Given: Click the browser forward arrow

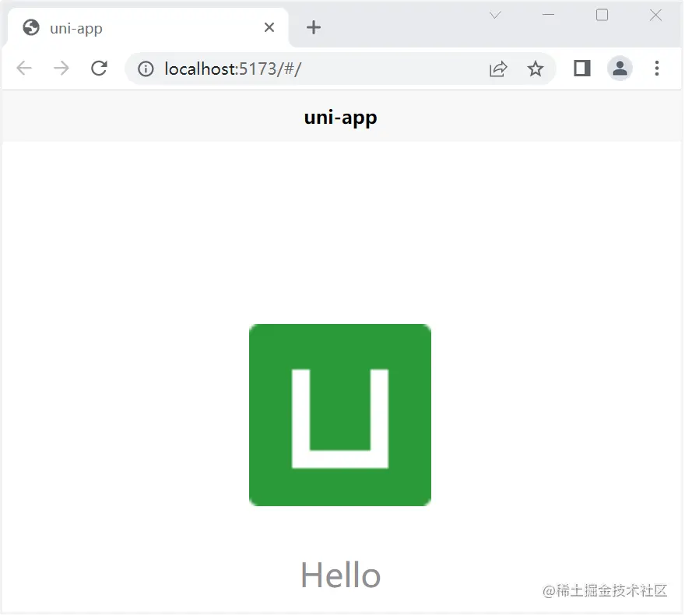Looking at the screenshot, I should pos(61,69).
